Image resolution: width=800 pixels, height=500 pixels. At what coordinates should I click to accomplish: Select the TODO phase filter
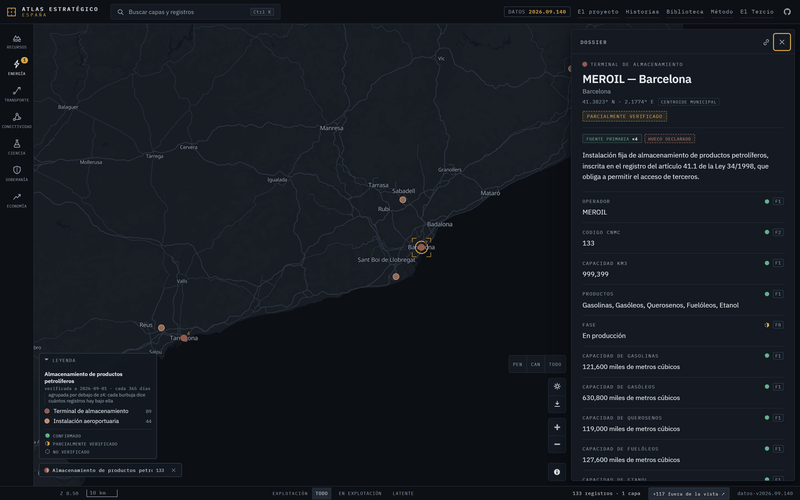point(321,493)
